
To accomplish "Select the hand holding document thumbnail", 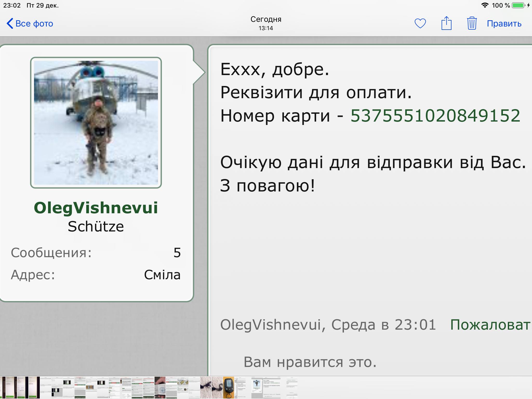I will coord(160,387).
